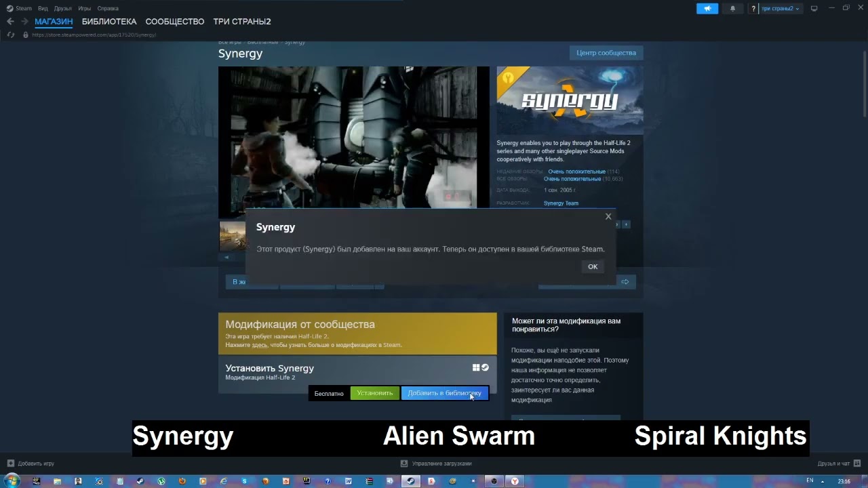Viewport: 868px width, 488px height.
Task: Open the ТРИ СТРАНЫ2 profile tab
Action: [242, 22]
